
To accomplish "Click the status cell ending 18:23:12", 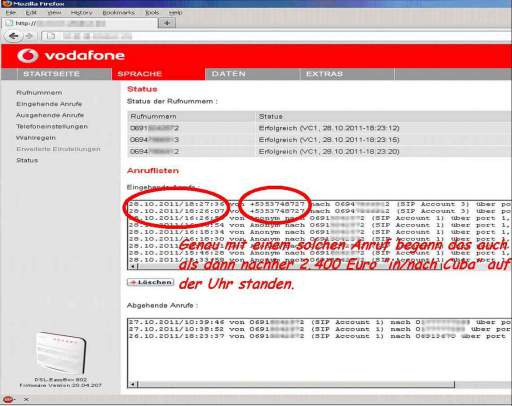I will tap(329, 128).
